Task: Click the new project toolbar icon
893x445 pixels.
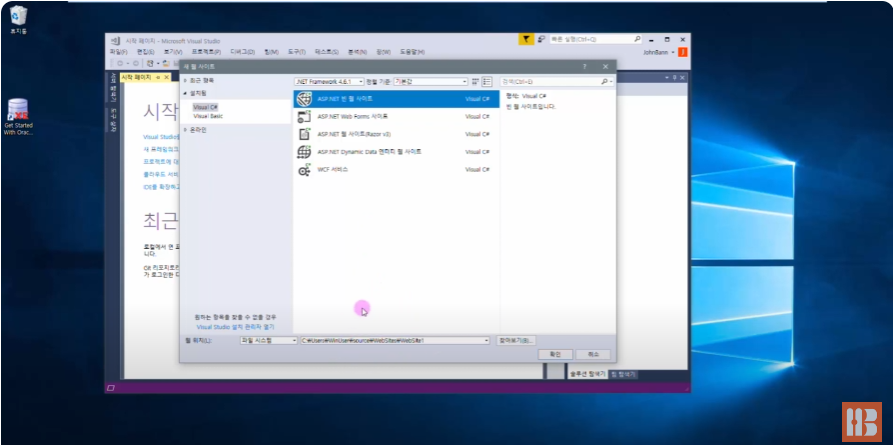Action: (150, 63)
